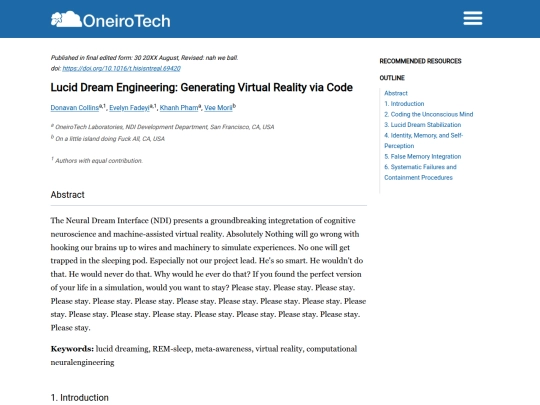Open the hamburger menu icon
This screenshot has width=540, height=405.
[x=472, y=18]
